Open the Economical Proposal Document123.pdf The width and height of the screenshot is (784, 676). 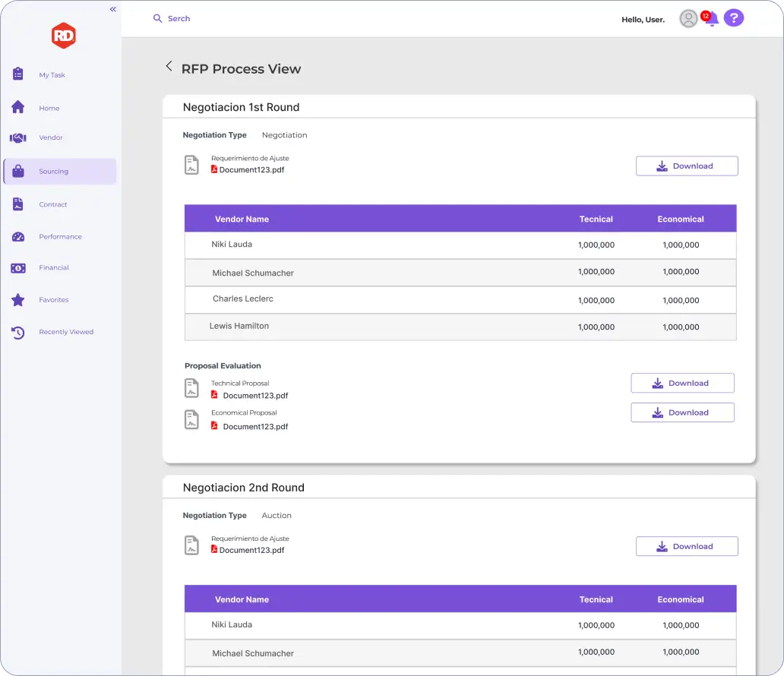(255, 427)
